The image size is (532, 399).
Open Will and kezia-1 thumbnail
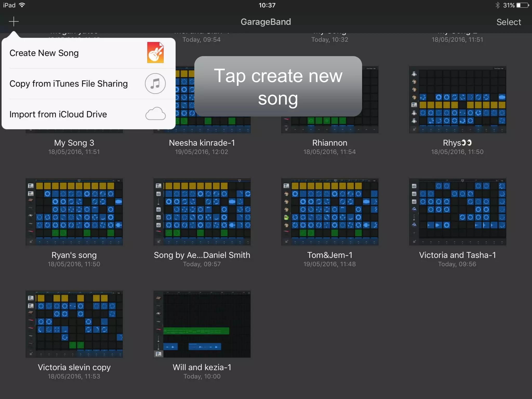(x=202, y=324)
